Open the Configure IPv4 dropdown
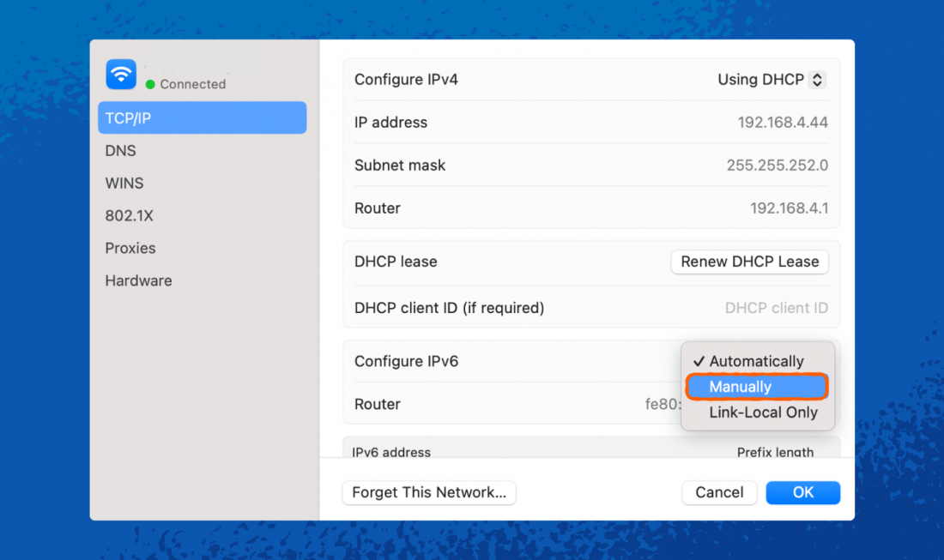 pyautogui.click(x=771, y=79)
